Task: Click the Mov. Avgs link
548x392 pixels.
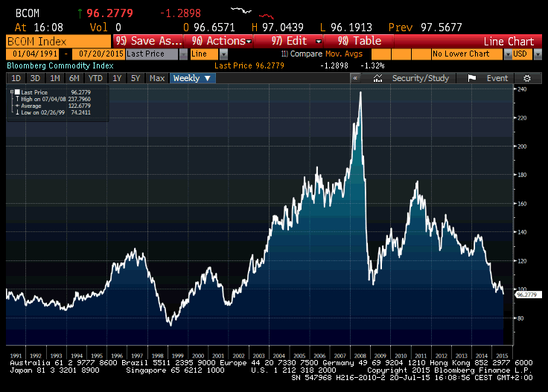Action: (344, 54)
